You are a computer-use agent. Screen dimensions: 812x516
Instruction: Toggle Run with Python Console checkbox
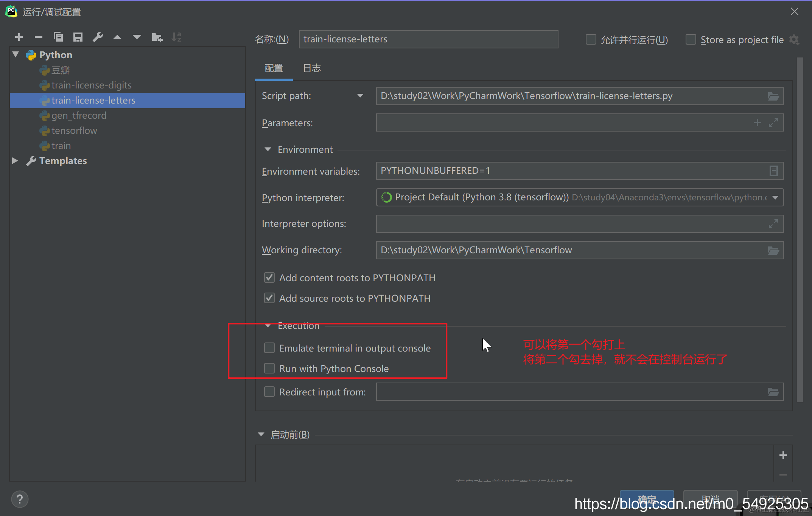pyautogui.click(x=269, y=368)
